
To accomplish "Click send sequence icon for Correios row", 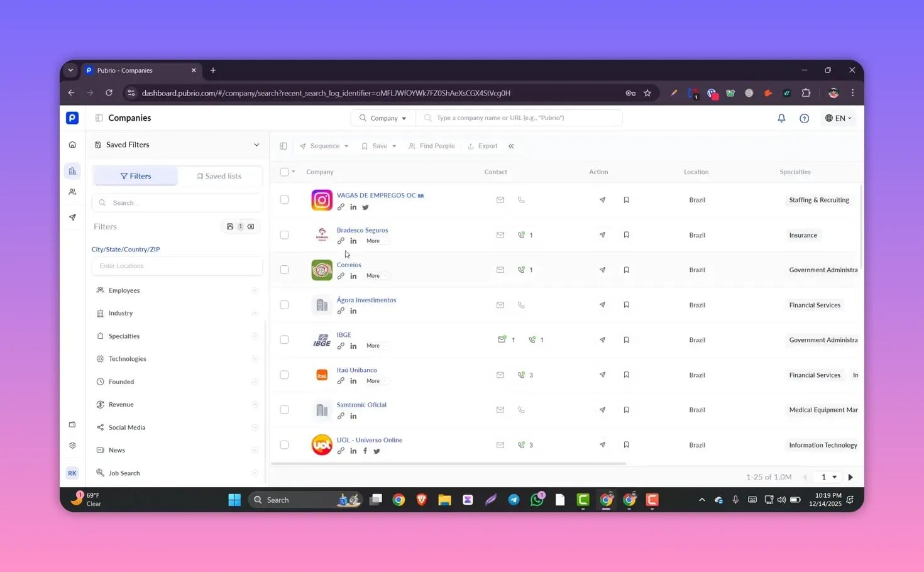I will point(602,270).
